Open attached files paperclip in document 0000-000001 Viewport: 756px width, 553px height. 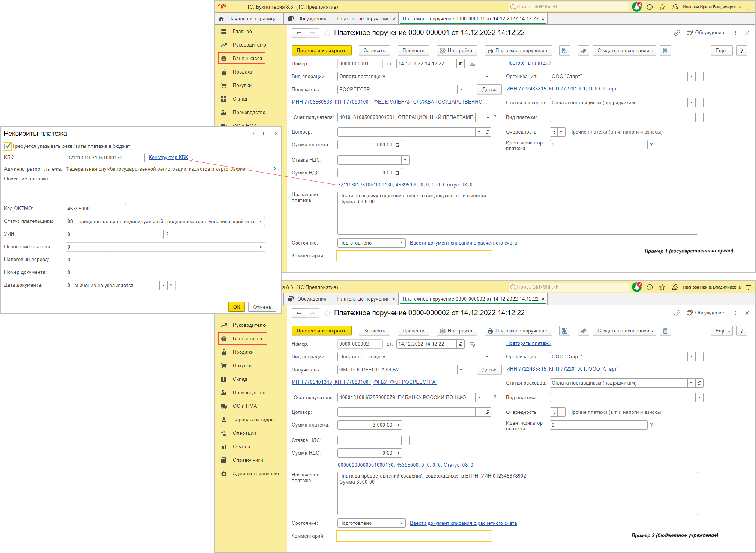pyautogui.click(x=583, y=51)
